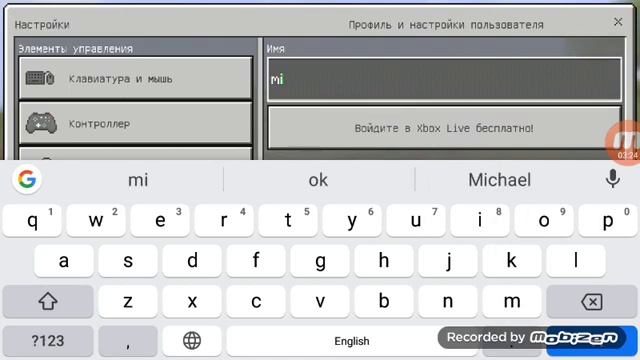This screenshot has height=360, width=640.
Task: Tap the x key
Action: click(192, 302)
